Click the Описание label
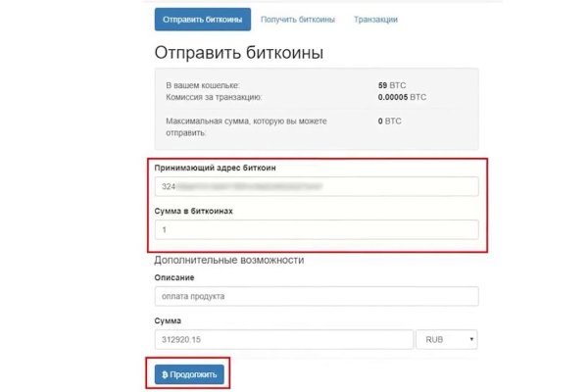This screenshot has width=588, height=392. pos(174,277)
